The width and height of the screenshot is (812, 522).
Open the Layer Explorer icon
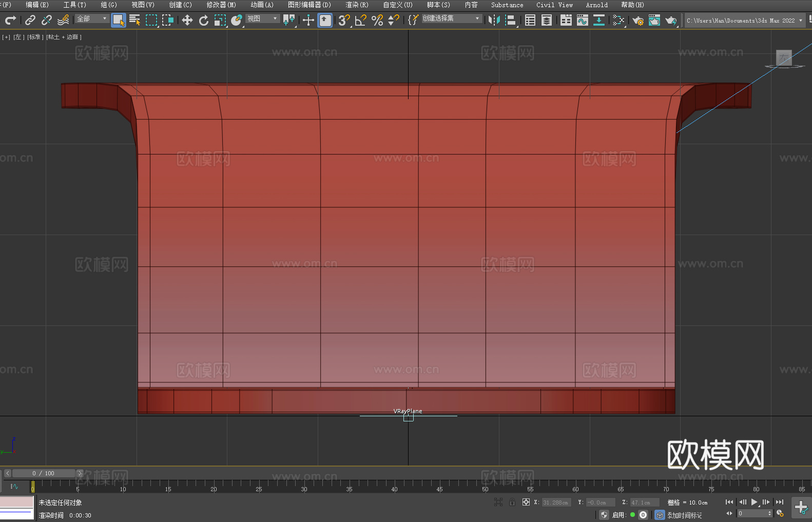click(547, 20)
